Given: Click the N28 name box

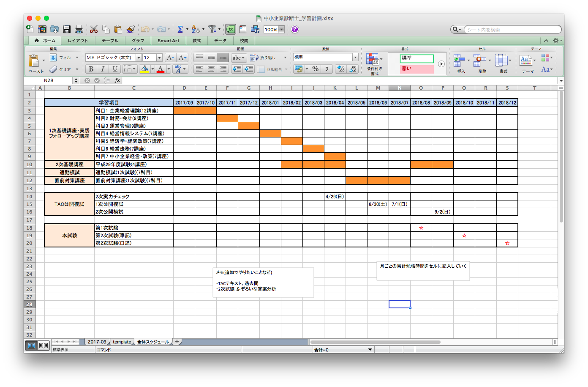Looking at the screenshot, I should (x=49, y=80).
